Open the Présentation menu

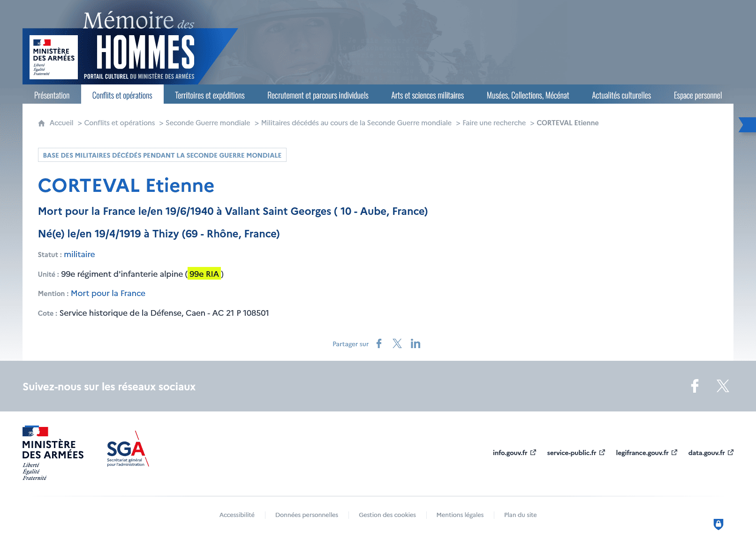(52, 95)
